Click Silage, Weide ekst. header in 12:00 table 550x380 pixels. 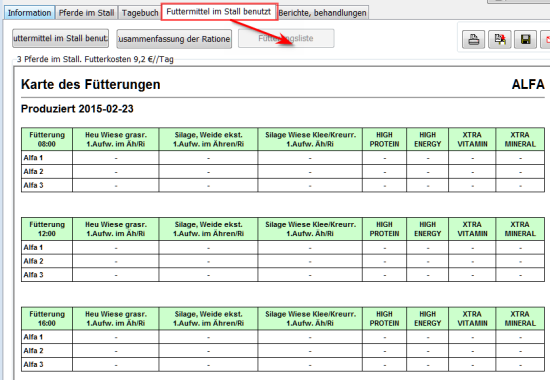point(208,229)
